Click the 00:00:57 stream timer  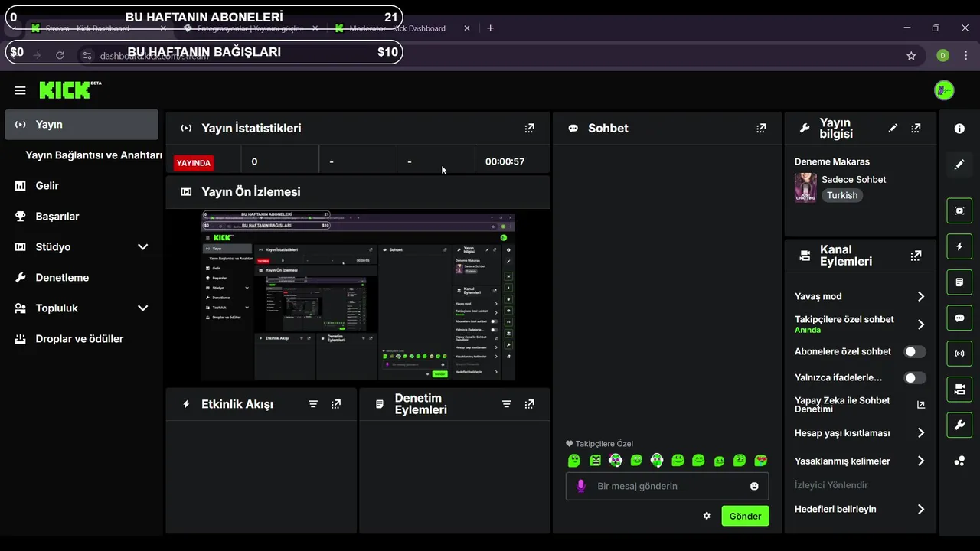pos(505,162)
